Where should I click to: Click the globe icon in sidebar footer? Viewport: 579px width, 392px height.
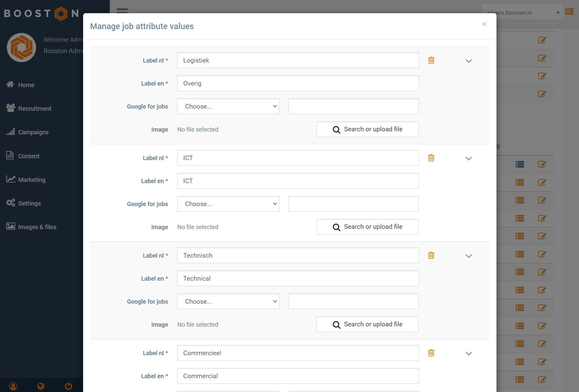(41, 386)
